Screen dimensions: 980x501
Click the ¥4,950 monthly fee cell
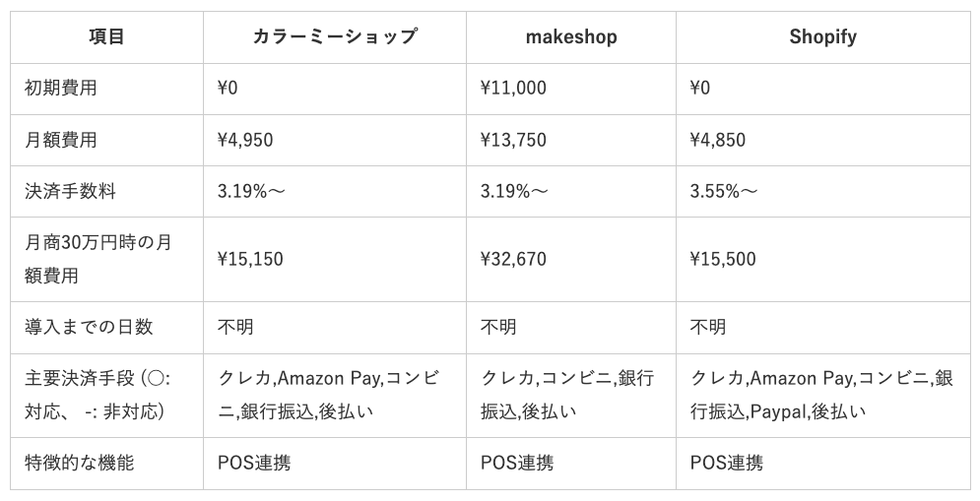245,140
